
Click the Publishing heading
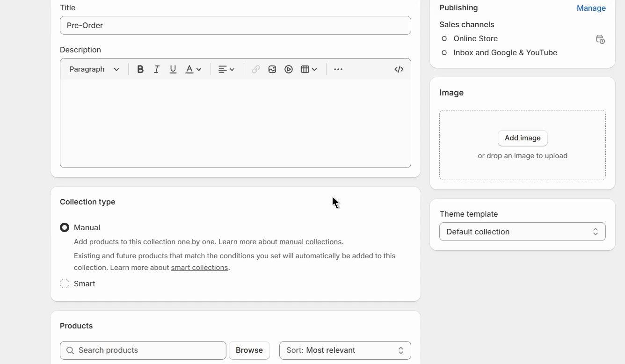click(x=458, y=7)
